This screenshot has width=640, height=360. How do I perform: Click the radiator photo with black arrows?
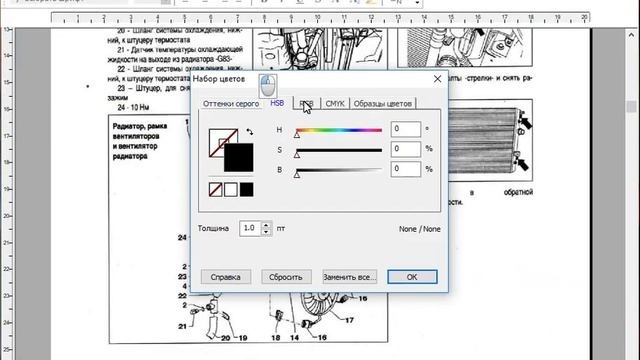490,140
